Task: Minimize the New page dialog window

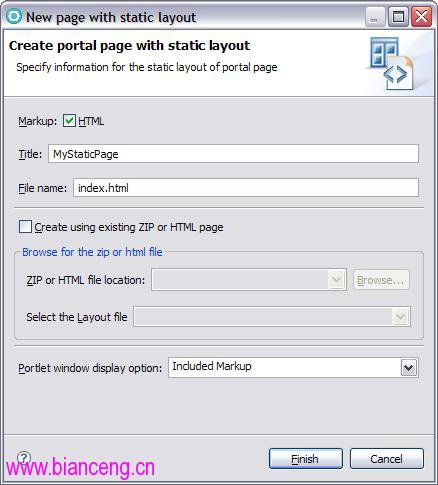Action: (375, 17)
